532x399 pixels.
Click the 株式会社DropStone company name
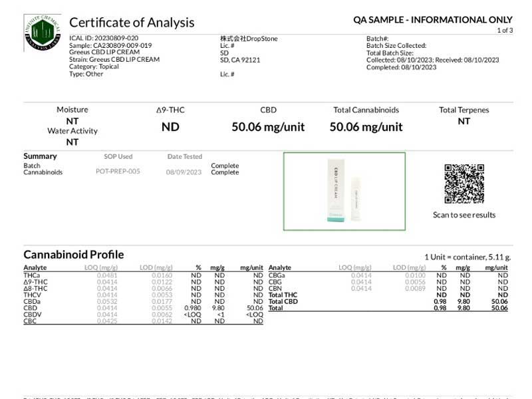[x=249, y=39]
